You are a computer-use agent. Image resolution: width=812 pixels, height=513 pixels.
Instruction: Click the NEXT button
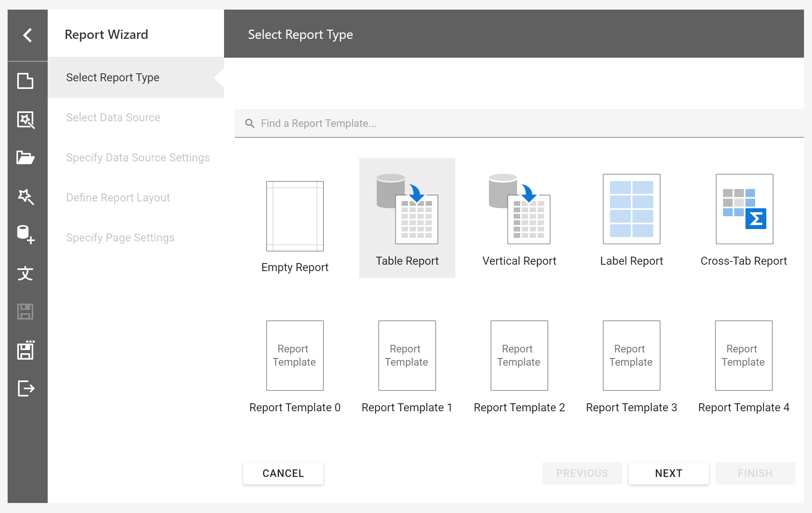(668, 473)
